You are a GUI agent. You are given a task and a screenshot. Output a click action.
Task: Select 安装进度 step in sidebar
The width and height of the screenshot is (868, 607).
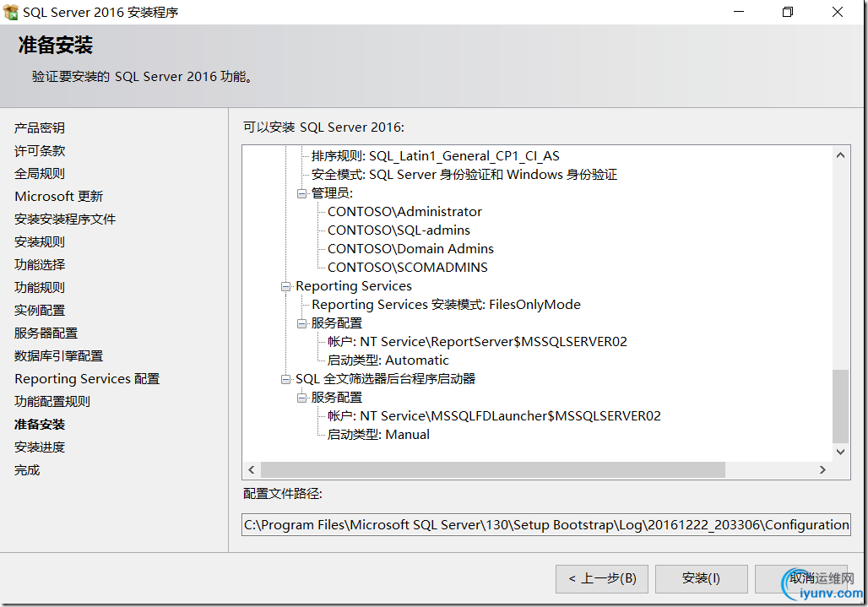[x=40, y=447]
